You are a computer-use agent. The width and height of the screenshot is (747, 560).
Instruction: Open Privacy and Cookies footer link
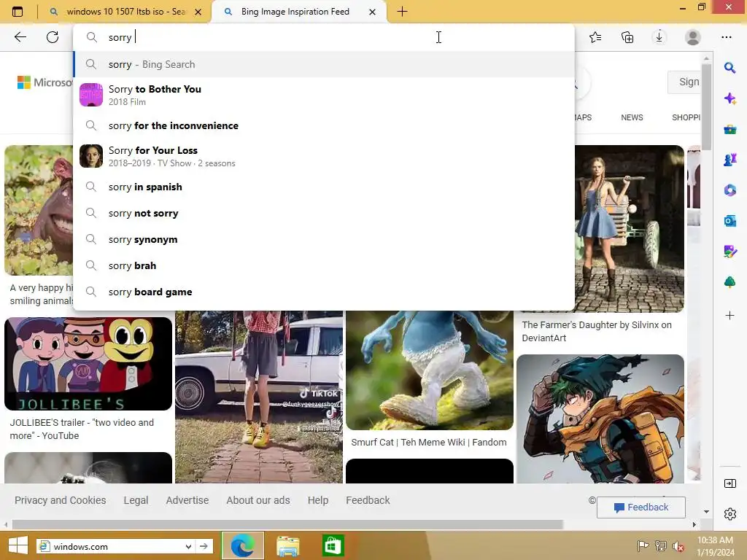click(60, 500)
